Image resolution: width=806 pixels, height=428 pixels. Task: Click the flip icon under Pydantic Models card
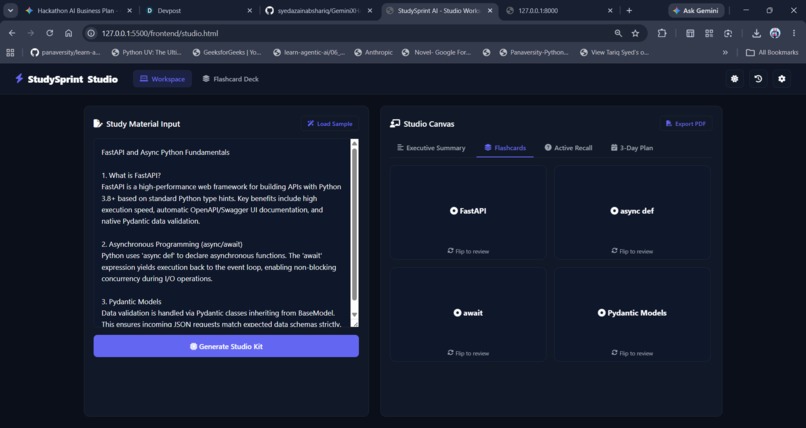pyautogui.click(x=614, y=352)
